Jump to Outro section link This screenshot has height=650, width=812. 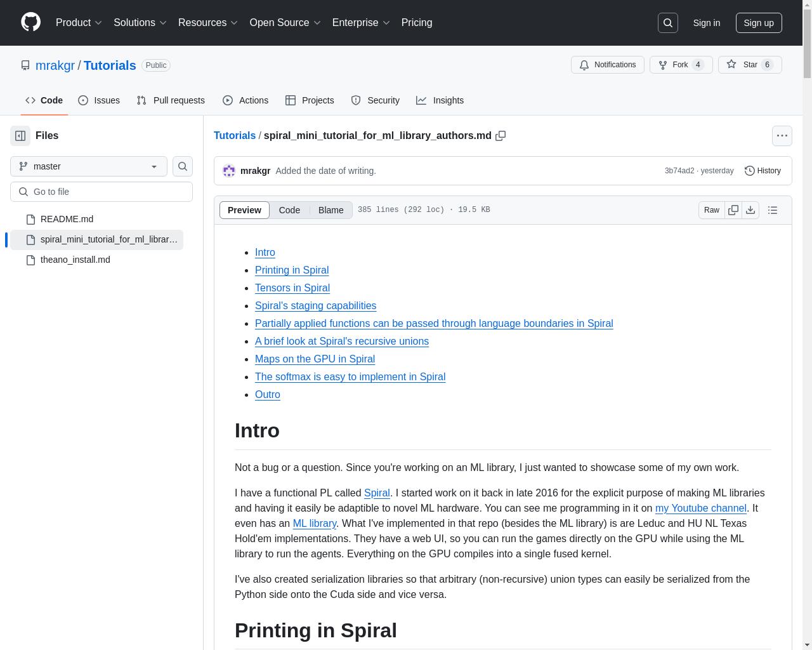(268, 395)
